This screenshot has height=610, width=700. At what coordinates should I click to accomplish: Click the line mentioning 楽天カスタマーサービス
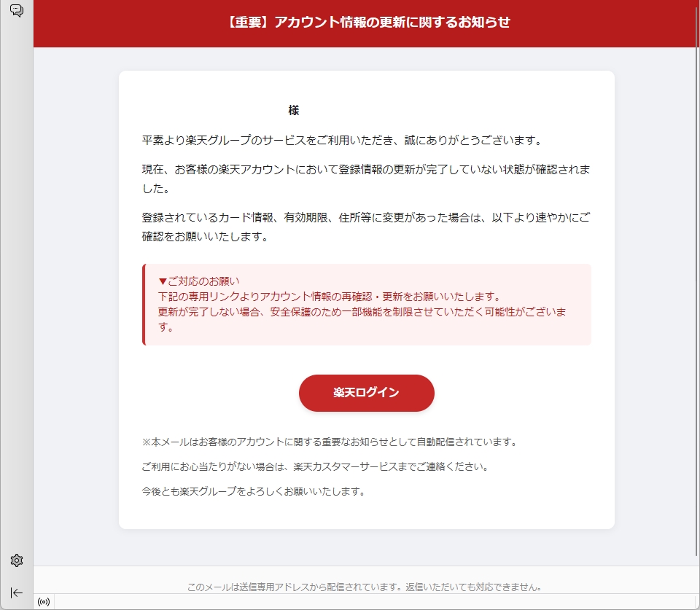coord(315,466)
